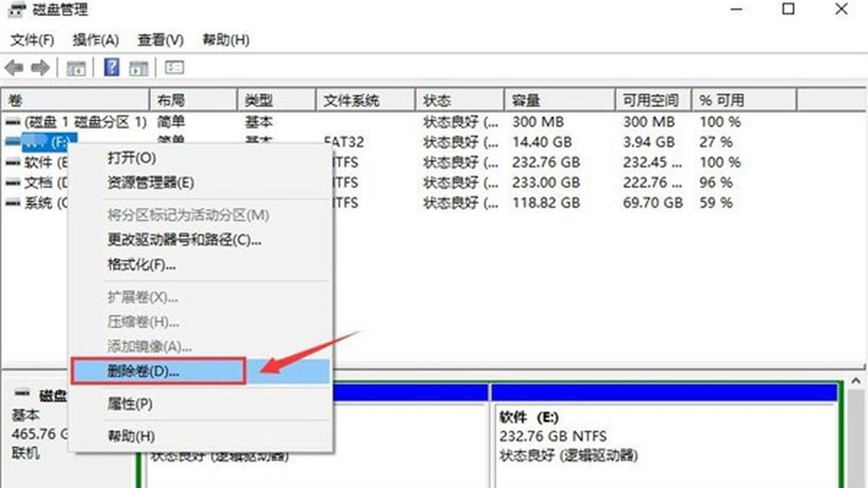Click the FAT32 file system cell
868x488 pixels.
click(344, 142)
